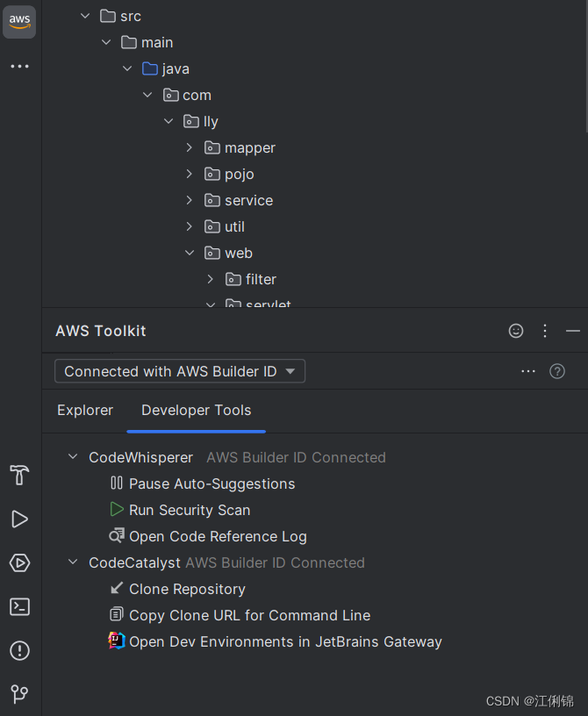588x716 pixels.
Task: Select Copy Clone URL for Command Line
Action: 249,616
